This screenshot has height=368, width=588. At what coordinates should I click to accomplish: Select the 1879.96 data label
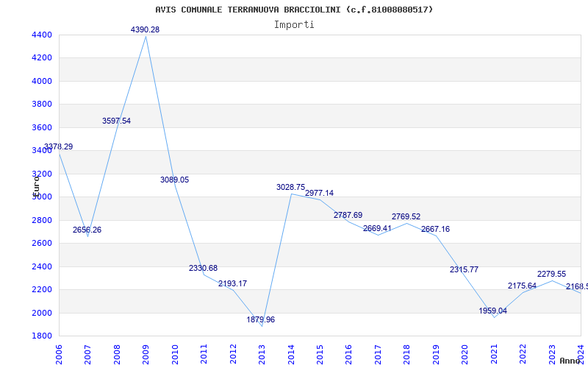coord(261,319)
